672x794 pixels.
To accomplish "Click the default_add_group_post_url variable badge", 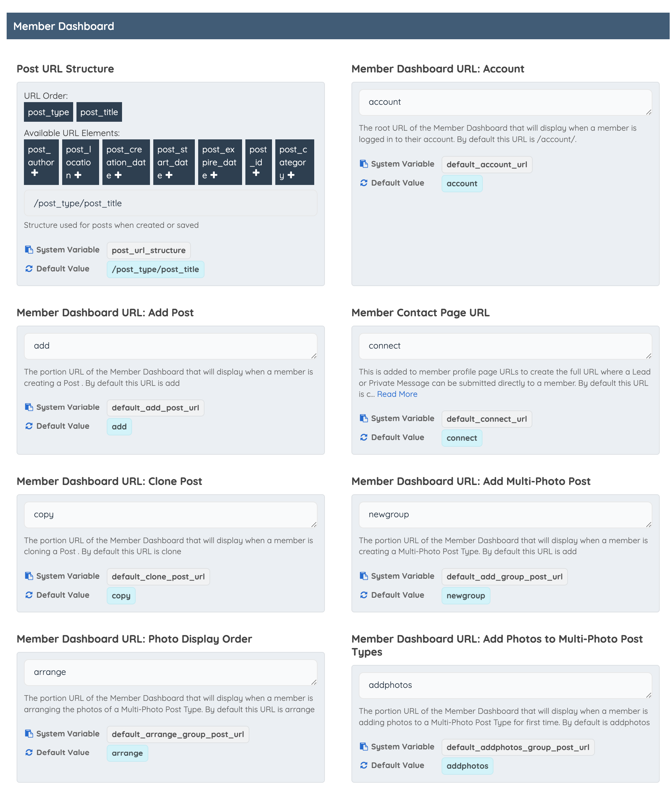I will point(504,577).
